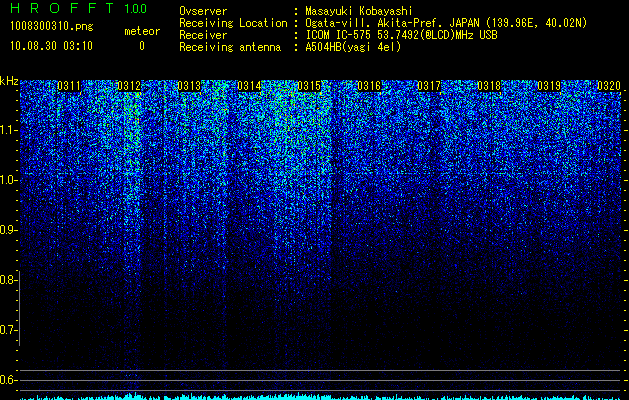This screenshot has height=400, width=629.
Task: Click the 0320 time marker
Action: point(609,86)
